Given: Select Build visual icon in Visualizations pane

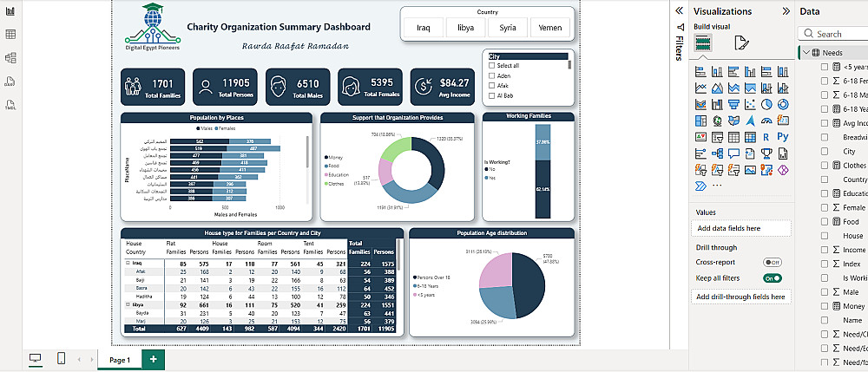Looking at the screenshot, I should click(x=703, y=42).
